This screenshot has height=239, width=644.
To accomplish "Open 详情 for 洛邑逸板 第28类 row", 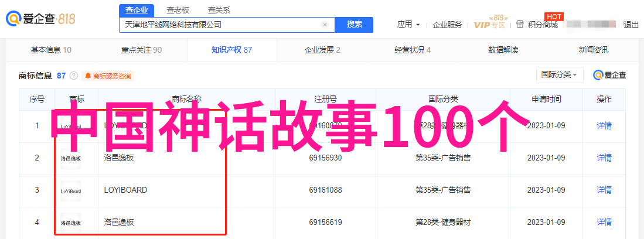I will (x=604, y=223).
